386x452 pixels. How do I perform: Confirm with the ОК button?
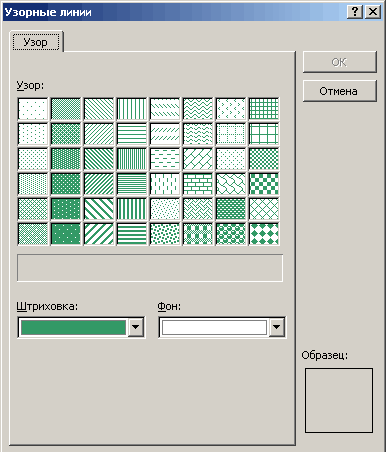pyautogui.click(x=340, y=62)
